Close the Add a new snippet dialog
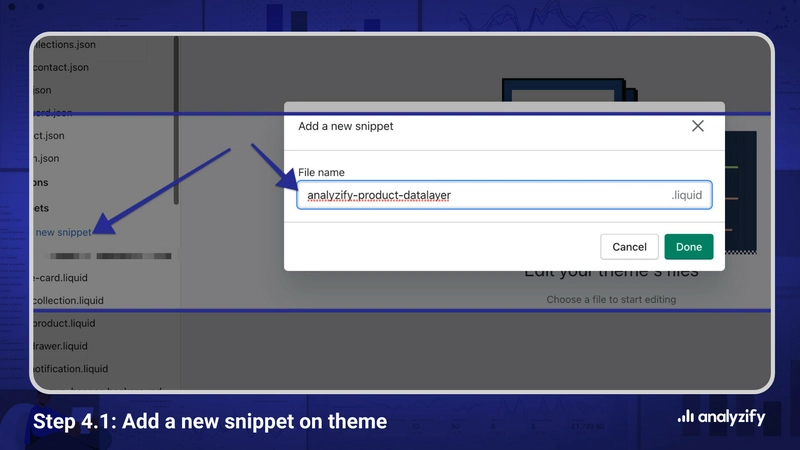The width and height of the screenshot is (800, 450). pos(698,126)
